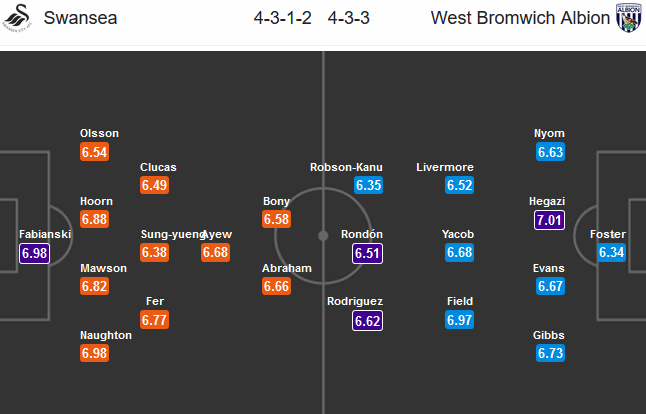
Task: Select the player name Livermore
Action: [444, 167]
